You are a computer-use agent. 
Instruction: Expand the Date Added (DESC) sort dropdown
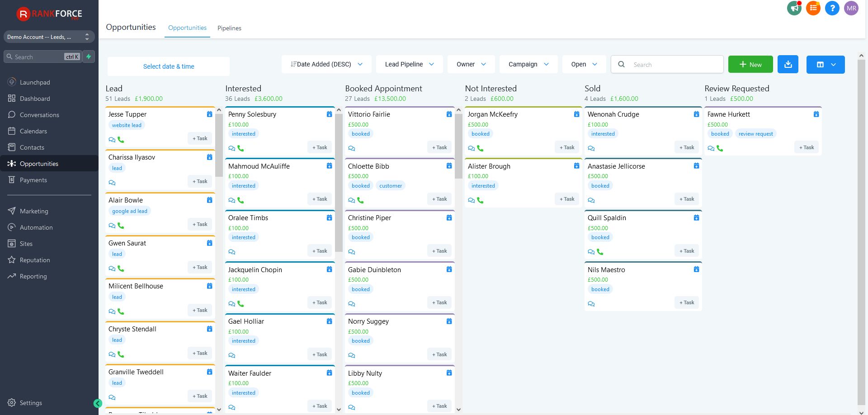(x=326, y=65)
